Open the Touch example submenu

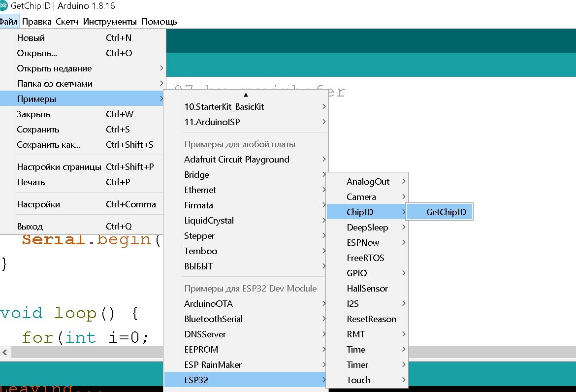[x=367, y=380]
